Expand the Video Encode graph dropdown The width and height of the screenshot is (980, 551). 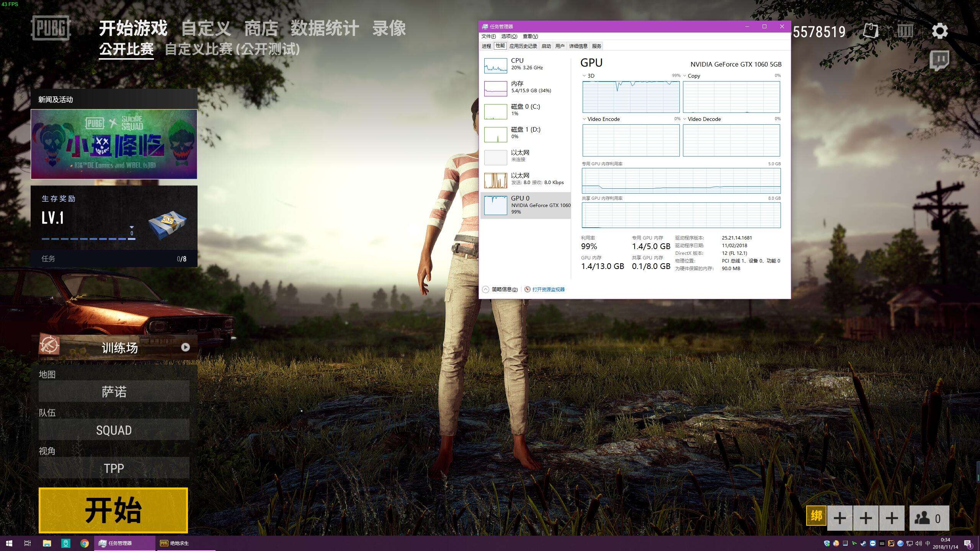[584, 119]
